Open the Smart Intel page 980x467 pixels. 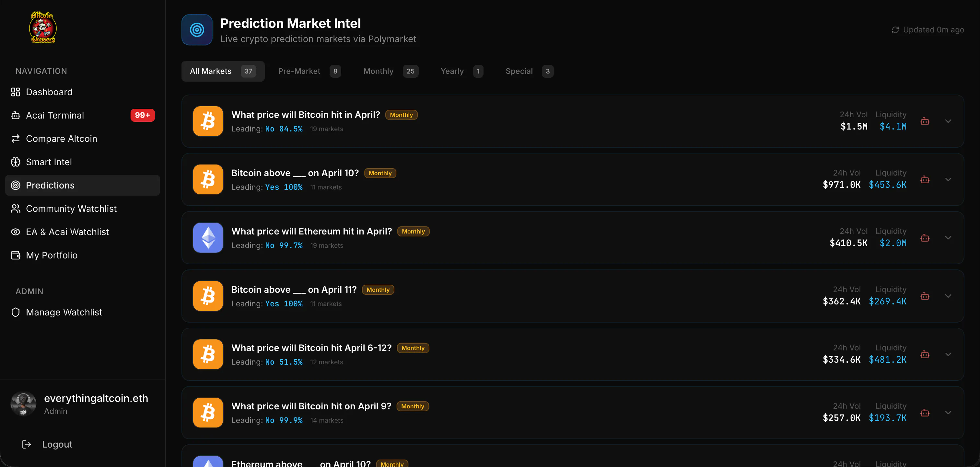coord(83,162)
